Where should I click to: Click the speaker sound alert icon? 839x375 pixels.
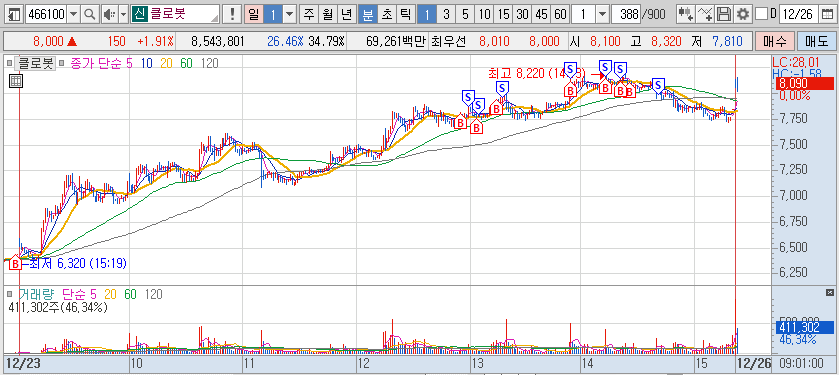coord(110,14)
